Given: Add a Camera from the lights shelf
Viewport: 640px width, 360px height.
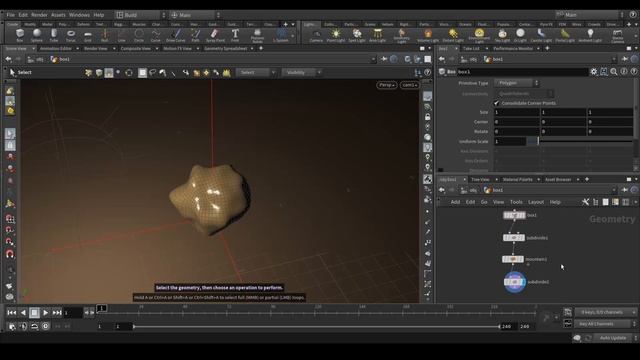Looking at the screenshot, I should 316,36.
